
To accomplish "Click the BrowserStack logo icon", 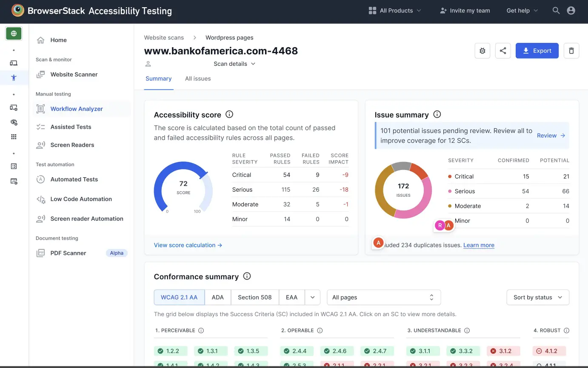I will click(x=17, y=11).
